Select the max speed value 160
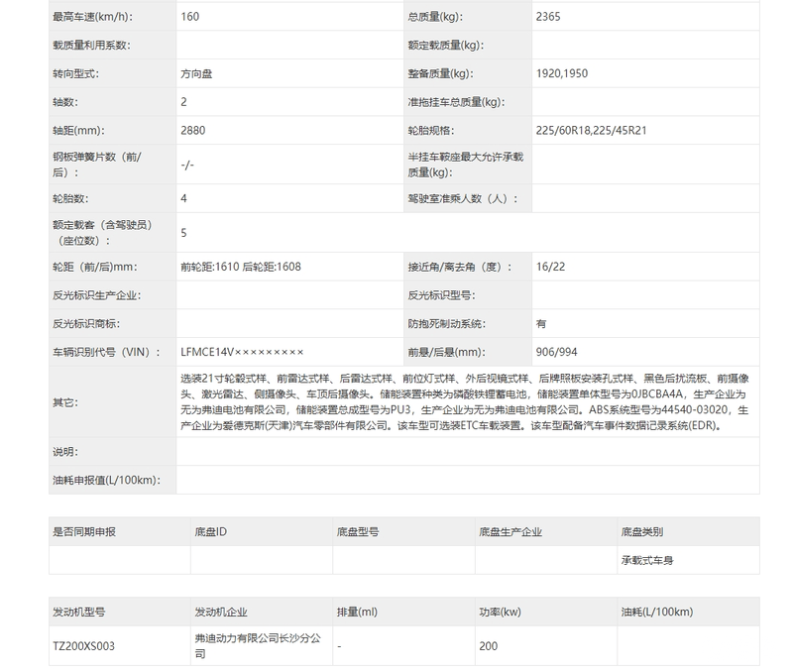The image size is (793, 672). tap(189, 17)
